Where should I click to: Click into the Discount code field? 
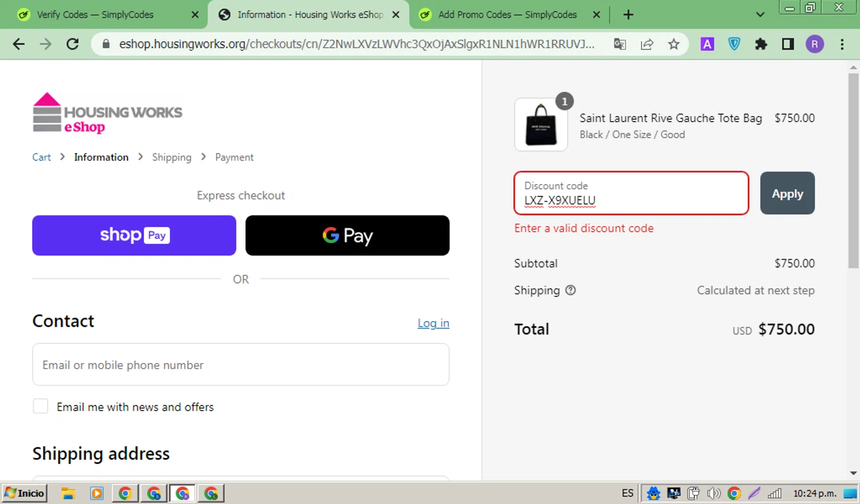(x=631, y=193)
